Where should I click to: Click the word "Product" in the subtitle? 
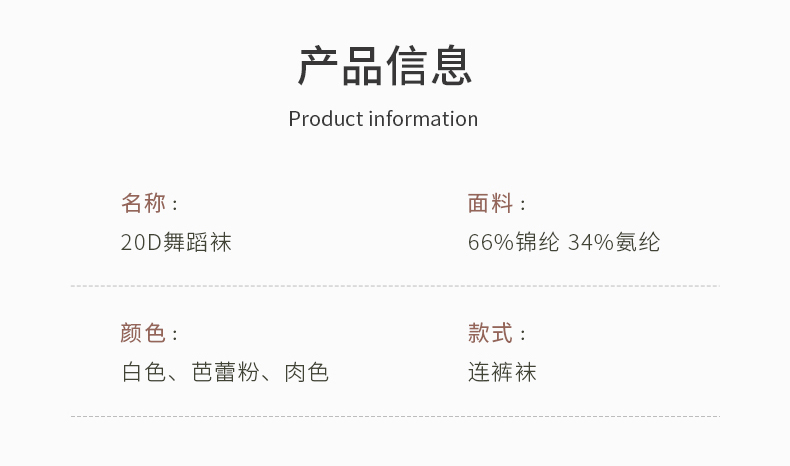(325, 119)
